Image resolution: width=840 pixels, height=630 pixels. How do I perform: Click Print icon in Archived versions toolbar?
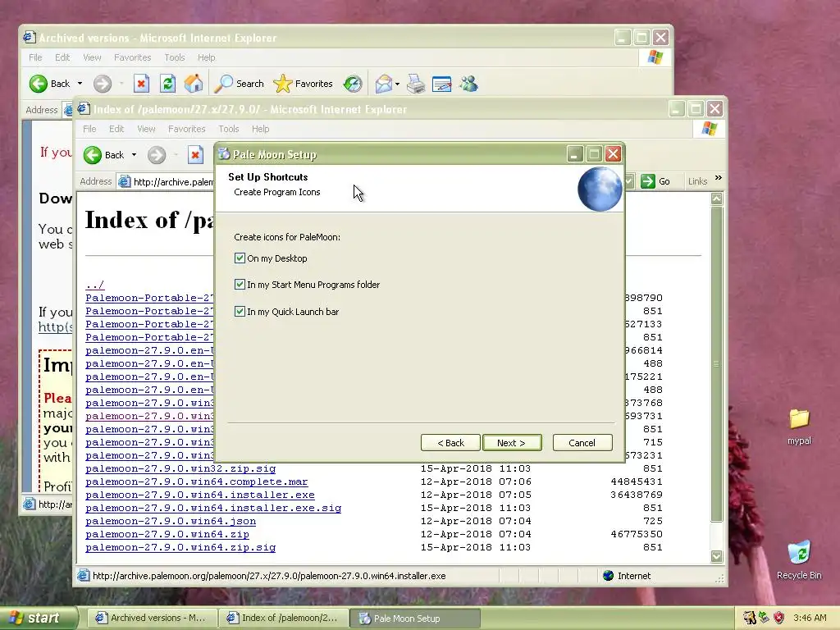[416, 84]
